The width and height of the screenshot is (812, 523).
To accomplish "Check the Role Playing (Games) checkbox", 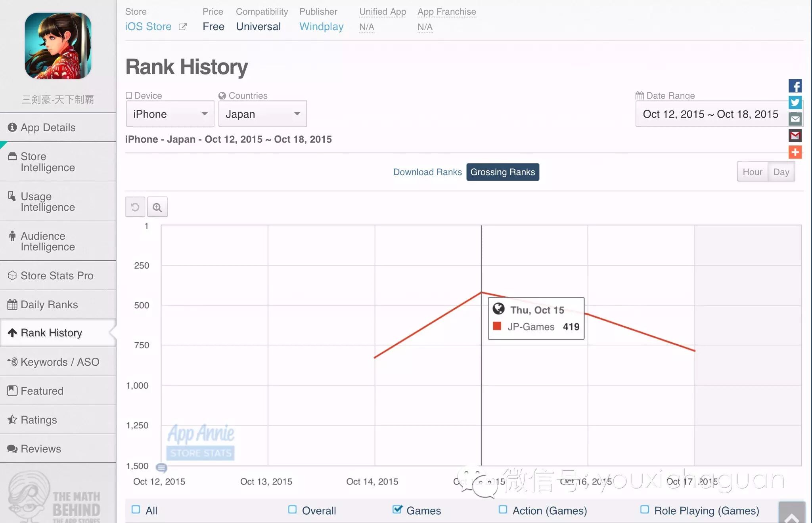I will pos(645,510).
